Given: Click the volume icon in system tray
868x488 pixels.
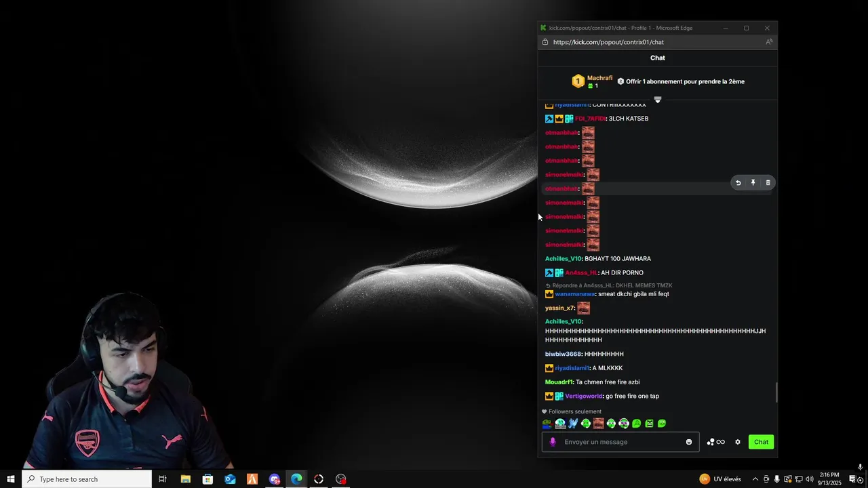Looking at the screenshot, I should click(809, 479).
